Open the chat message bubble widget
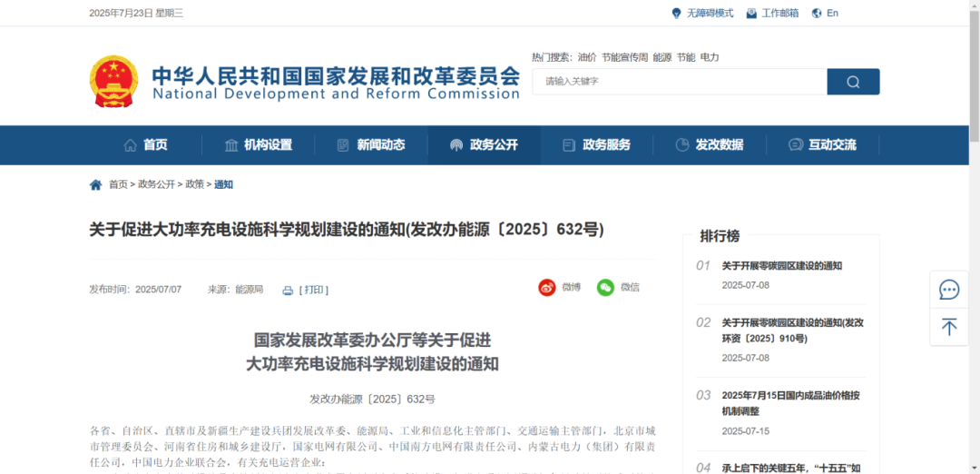Screen dimensions: 980x474 949,290
